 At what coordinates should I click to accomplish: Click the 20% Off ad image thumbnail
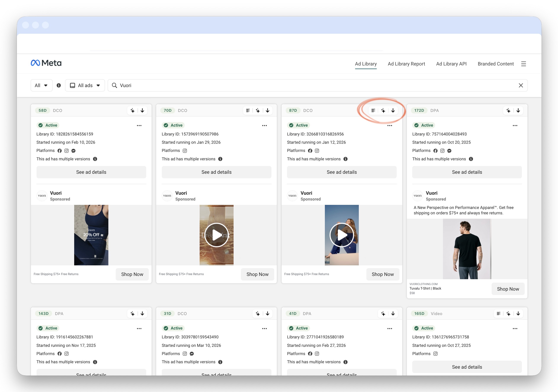tap(91, 235)
